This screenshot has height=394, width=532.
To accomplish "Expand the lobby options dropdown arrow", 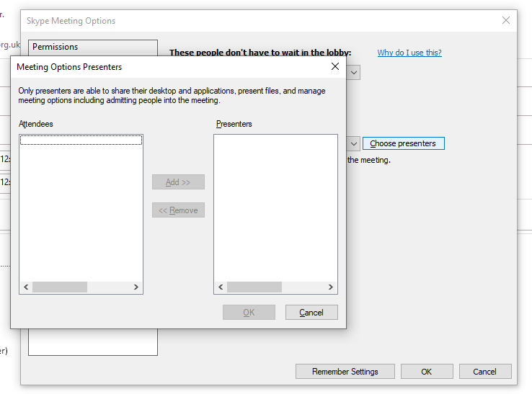I will (x=353, y=73).
